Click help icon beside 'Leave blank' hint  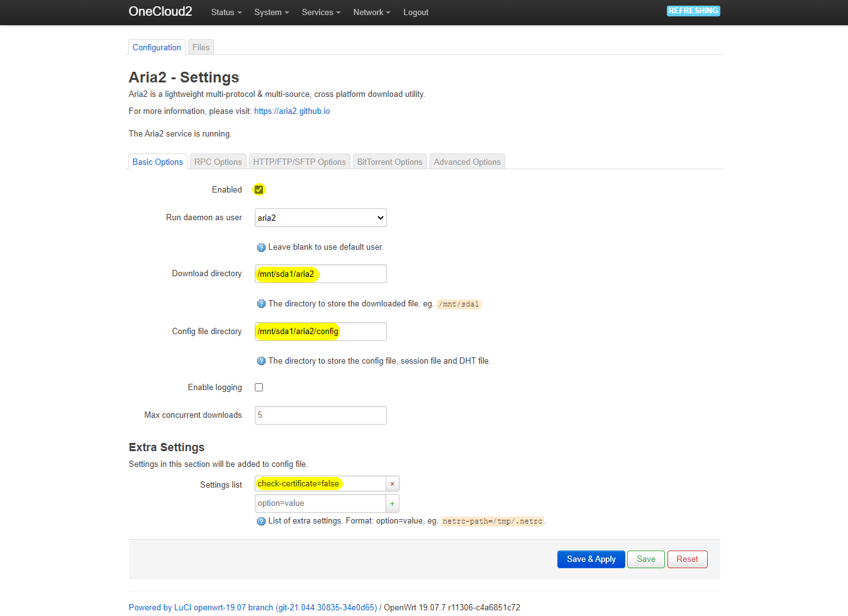[x=261, y=247]
